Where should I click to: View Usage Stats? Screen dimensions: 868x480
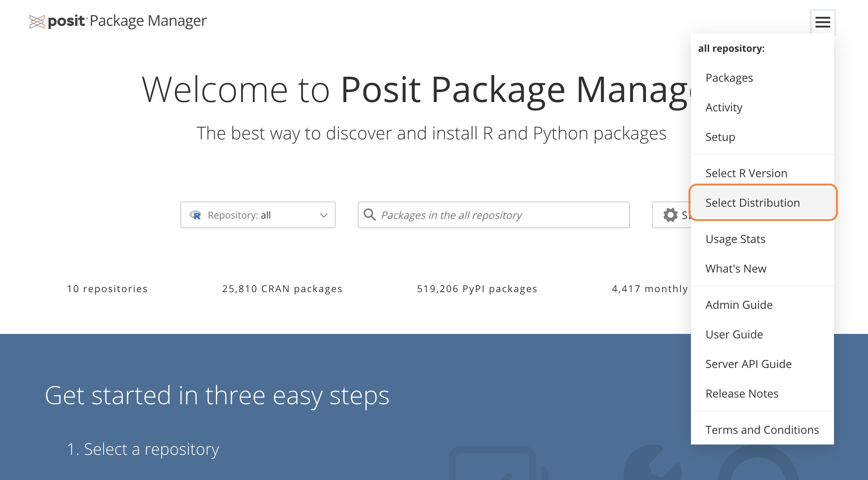[x=735, y=239]
